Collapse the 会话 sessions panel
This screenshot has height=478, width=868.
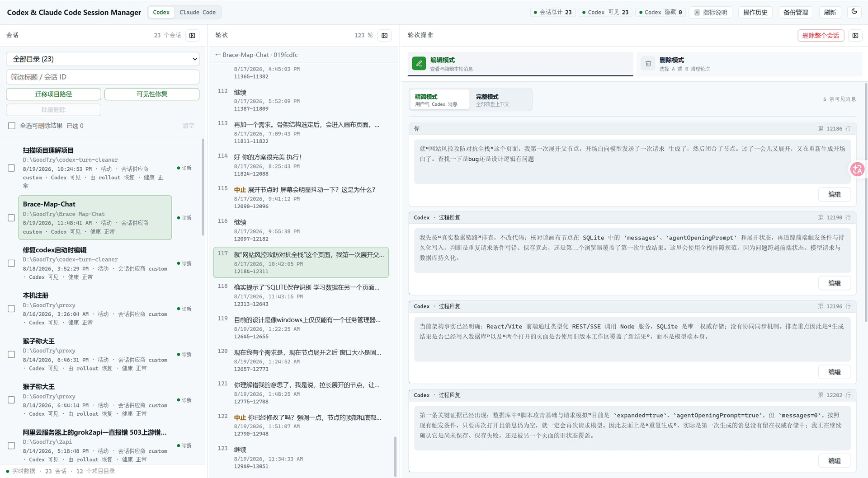(x=192, y=35)
